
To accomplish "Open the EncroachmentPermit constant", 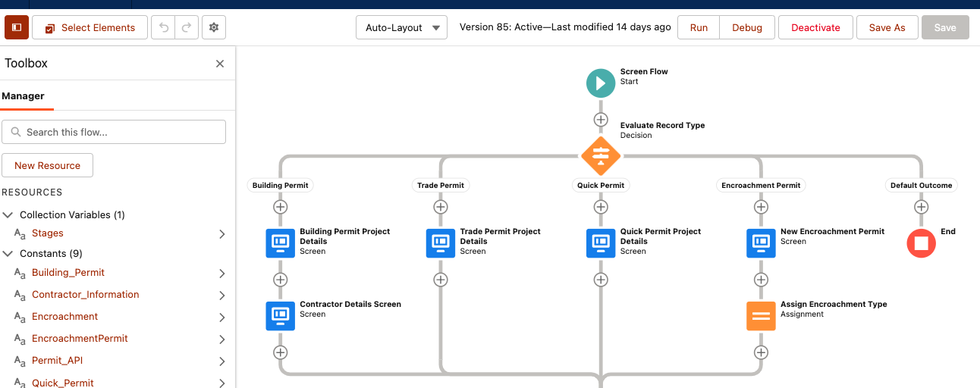I will (x=80, y=338).
